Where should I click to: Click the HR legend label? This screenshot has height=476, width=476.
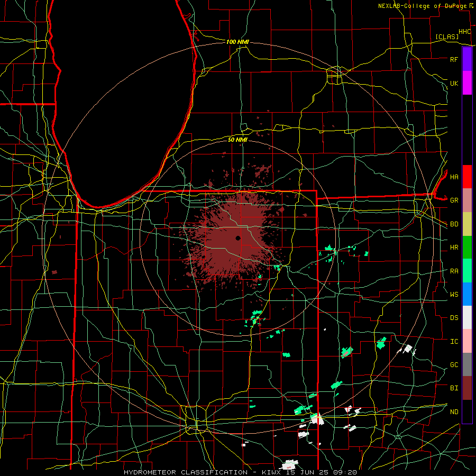(454, 248)
